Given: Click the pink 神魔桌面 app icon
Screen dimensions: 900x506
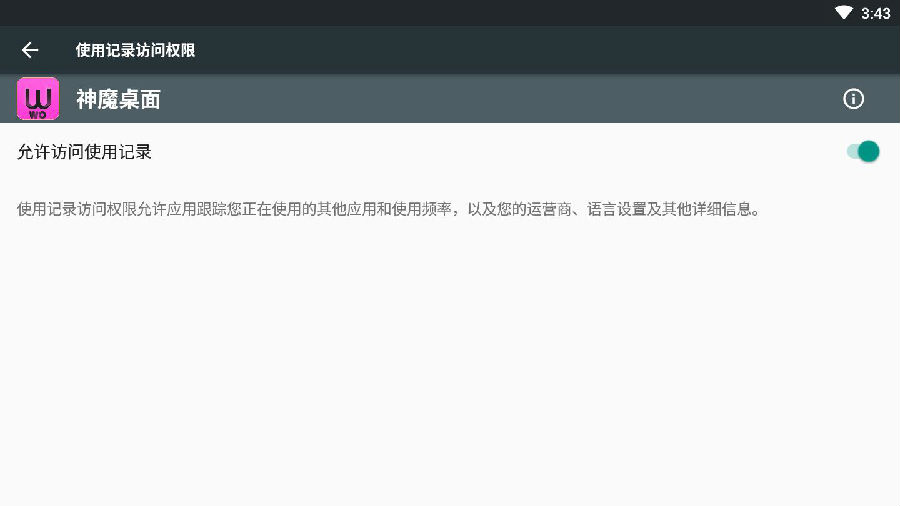Looking at the screenshot, I should click(x=38, y=99).
